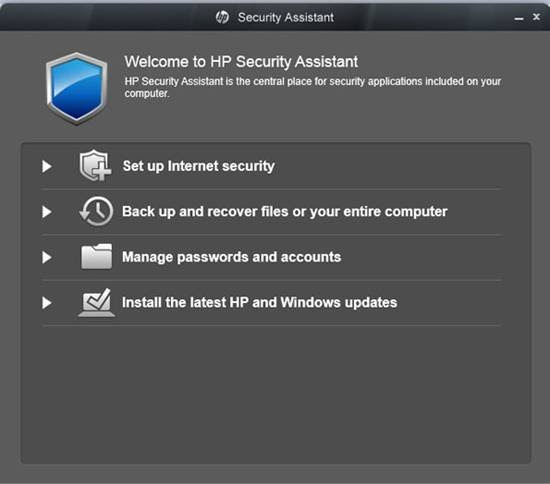The width and height of the screenshot is (550, 484).
Task: Open Set up Internet security section label
Action: click(x=199, y=166)
